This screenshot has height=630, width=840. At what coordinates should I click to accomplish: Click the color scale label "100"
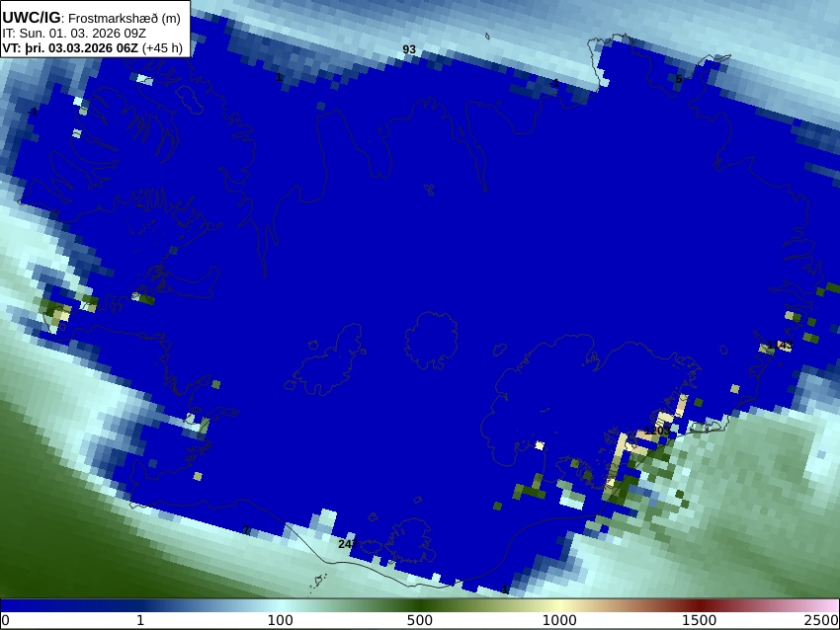pos(281,620)
